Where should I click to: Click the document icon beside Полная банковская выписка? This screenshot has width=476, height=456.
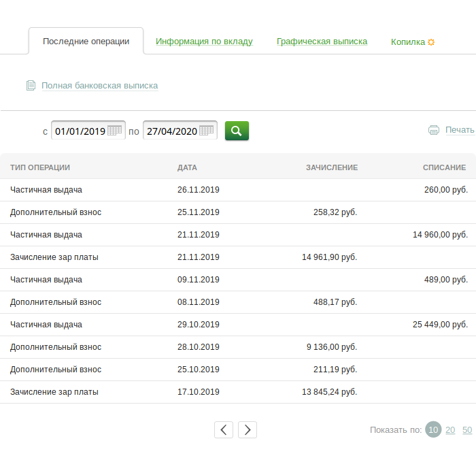pos(31,85)
